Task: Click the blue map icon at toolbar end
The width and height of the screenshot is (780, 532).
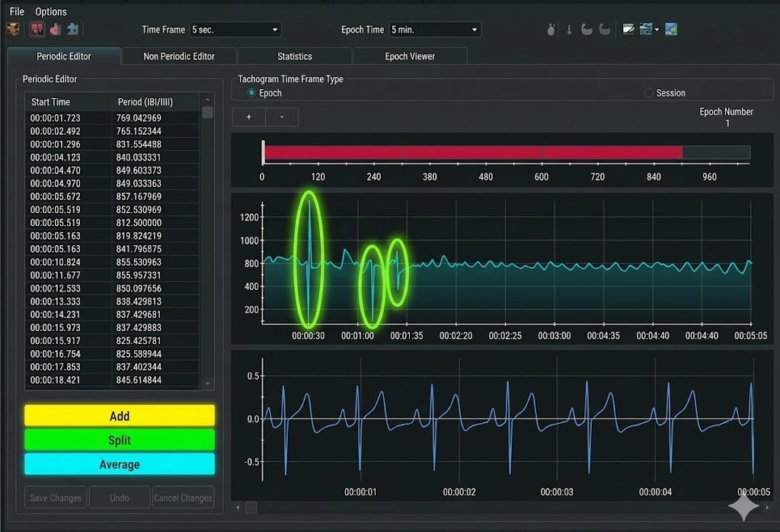Action: click(671, 30)
